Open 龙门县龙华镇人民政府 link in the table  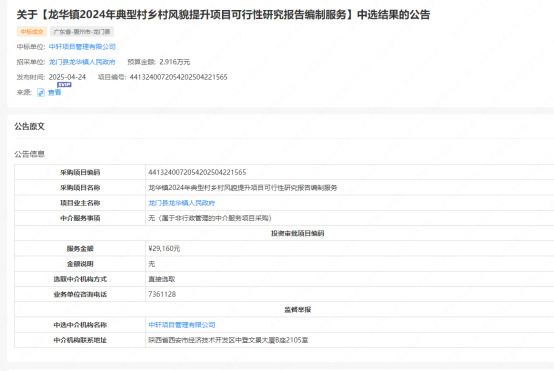pos(182,203)
